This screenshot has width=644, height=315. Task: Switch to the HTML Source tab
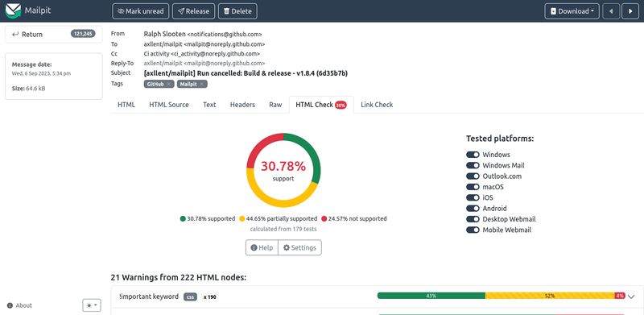[x=169, y=105]
